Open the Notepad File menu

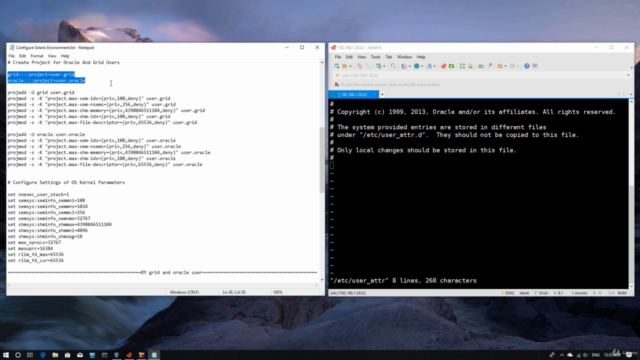tap(11, 56)
